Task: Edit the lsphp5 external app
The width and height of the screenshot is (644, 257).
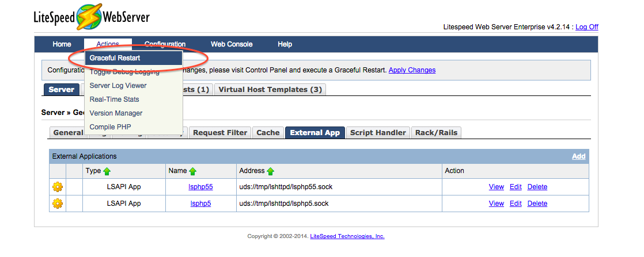Action: 516,204
